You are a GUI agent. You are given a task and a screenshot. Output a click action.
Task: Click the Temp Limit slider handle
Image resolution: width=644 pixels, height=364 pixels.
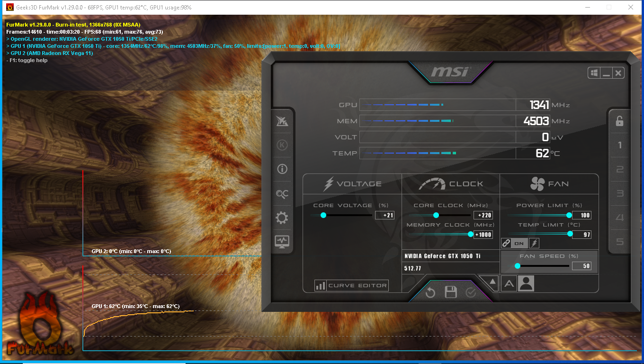tap(569, 234)
